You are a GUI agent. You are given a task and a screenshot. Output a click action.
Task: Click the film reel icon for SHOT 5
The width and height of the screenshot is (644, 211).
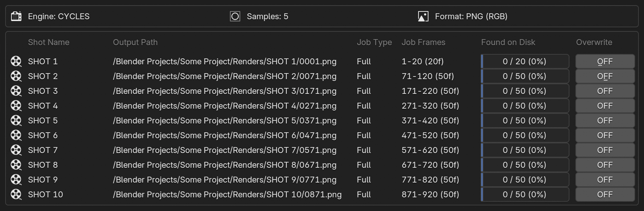pyautogui.click(x=16, y=120)
